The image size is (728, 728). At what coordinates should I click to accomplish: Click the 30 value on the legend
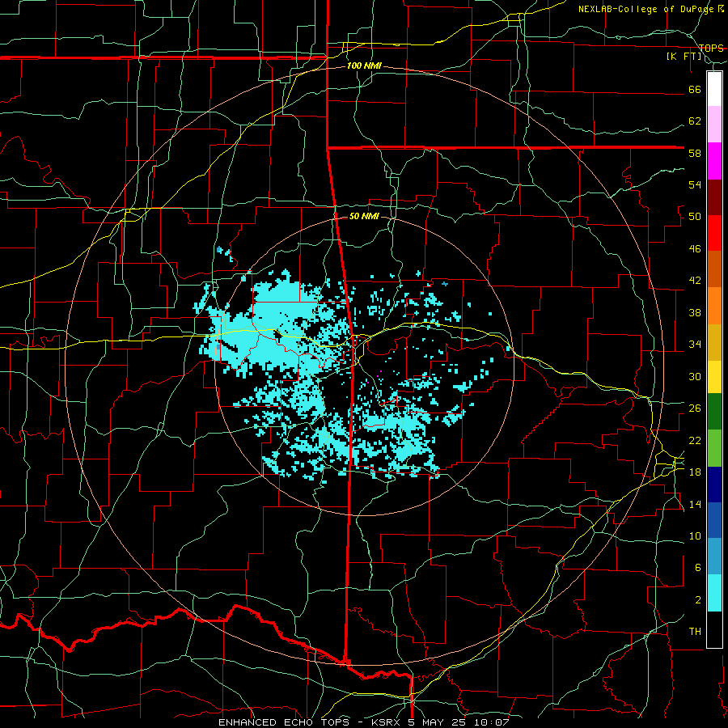coord(695,376)
